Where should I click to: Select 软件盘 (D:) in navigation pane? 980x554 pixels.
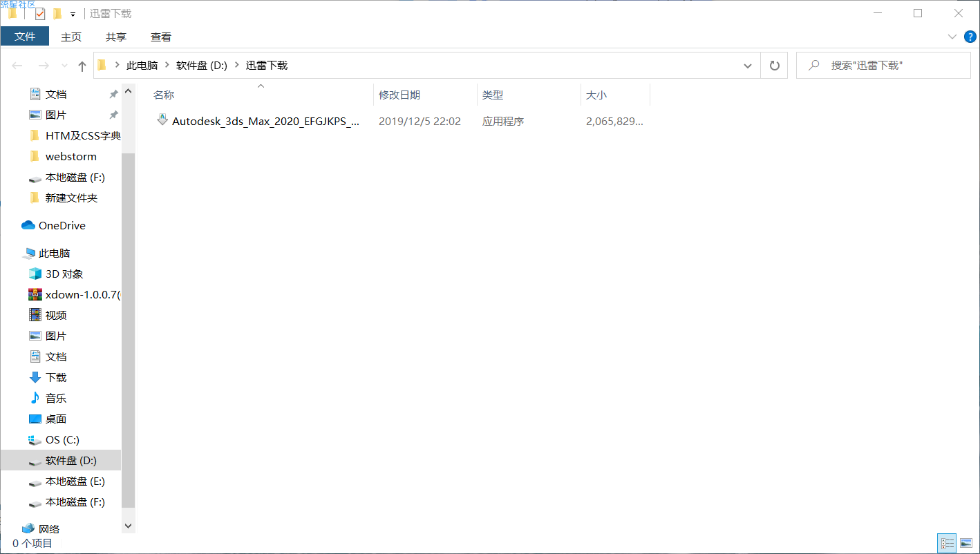tap(60, 460)
